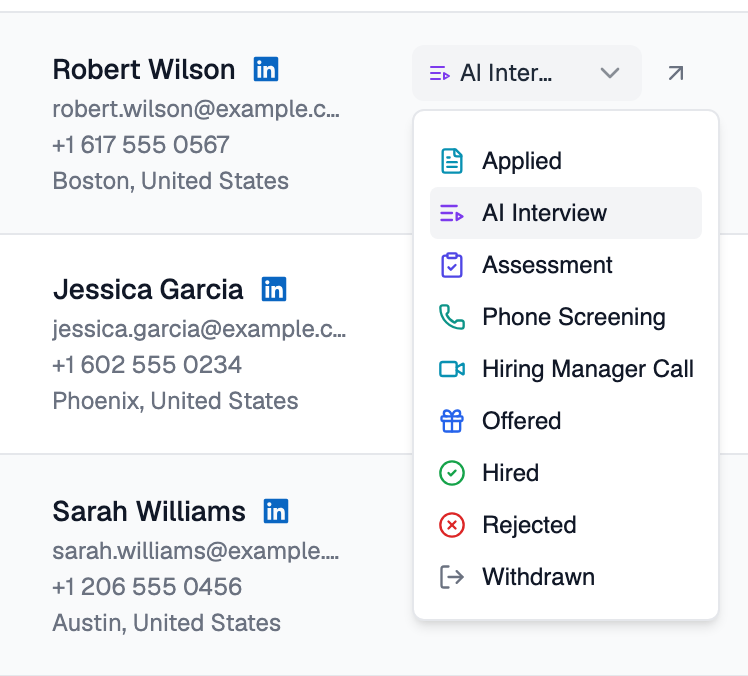Click robert.wilson@example email address

click(x=196, y=109)
